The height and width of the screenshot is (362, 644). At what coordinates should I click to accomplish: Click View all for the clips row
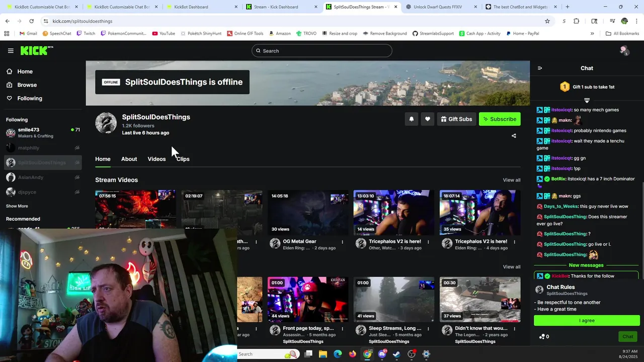(512, 267)
